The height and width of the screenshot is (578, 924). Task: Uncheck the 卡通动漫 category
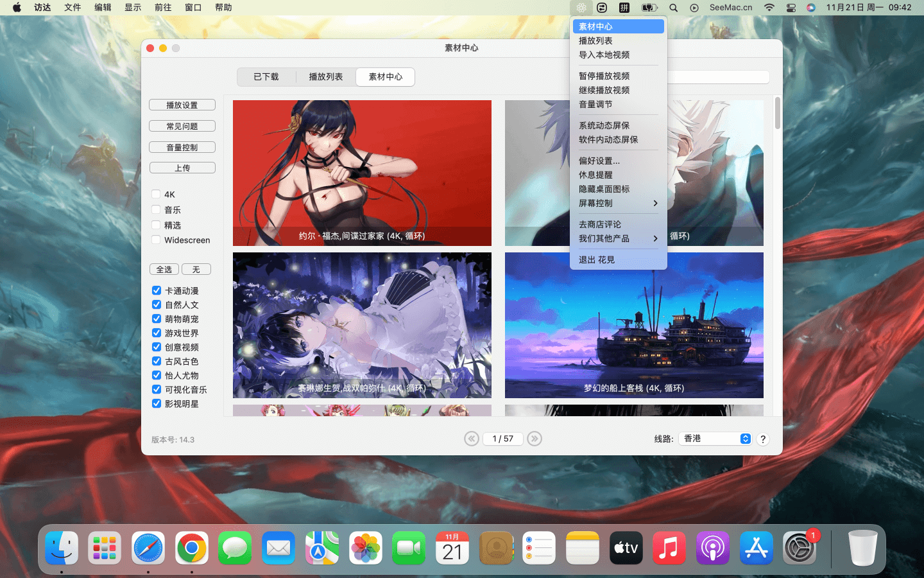coord(157,290)
